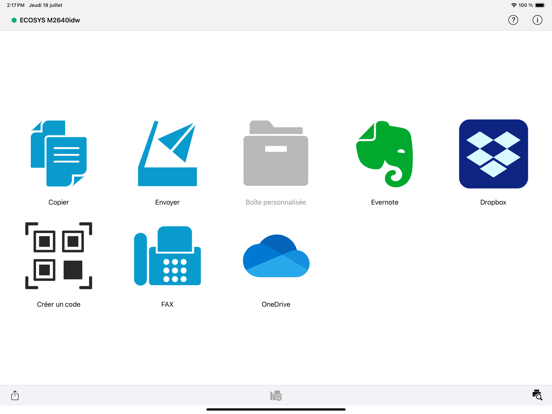The image size is (552, 414).
Task: Open the OneDrive cloud icon
Action: [x=276, y=256]
